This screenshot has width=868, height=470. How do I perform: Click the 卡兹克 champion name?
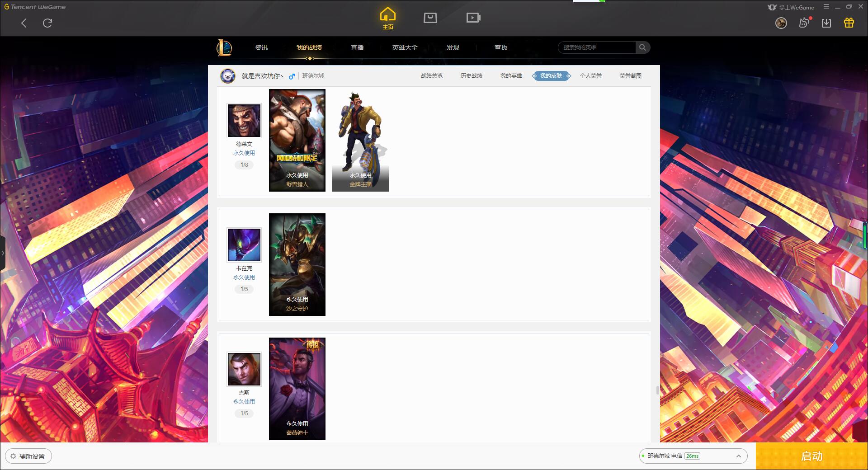tap(244, 268)
